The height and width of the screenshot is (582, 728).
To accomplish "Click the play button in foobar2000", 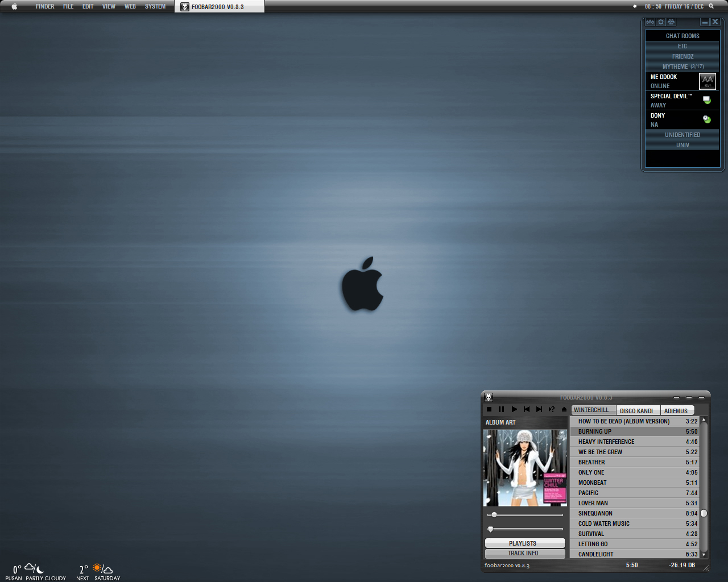I will tap(514, 409).
